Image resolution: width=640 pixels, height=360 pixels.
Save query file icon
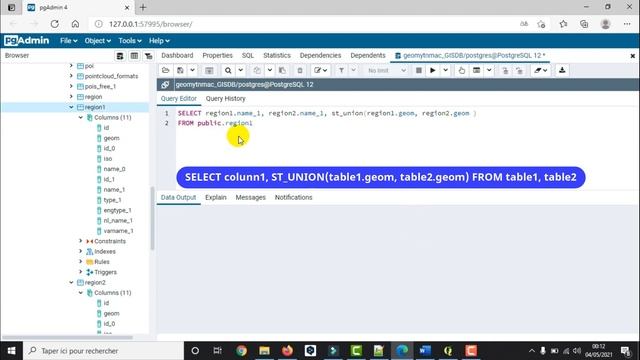coord(180,71)
